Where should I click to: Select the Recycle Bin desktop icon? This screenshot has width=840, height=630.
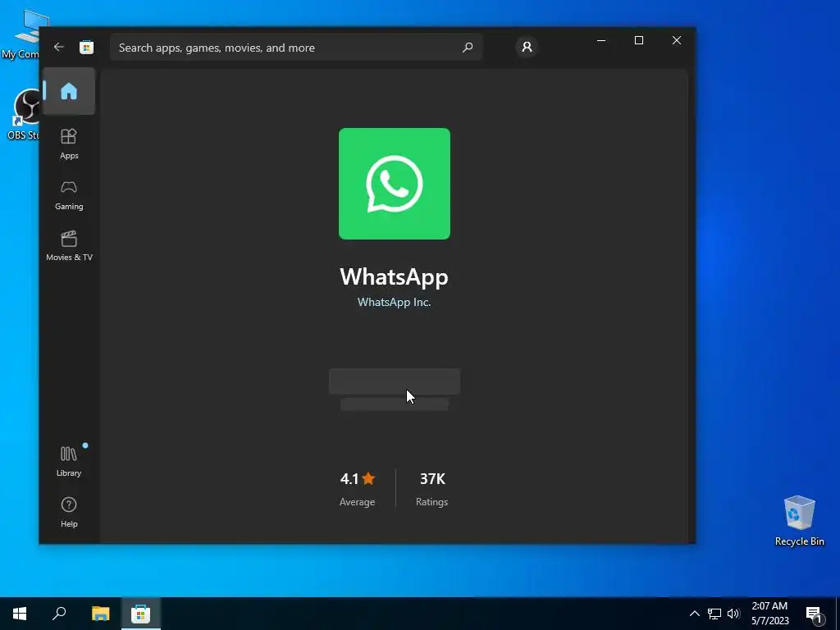click(799, 521)
